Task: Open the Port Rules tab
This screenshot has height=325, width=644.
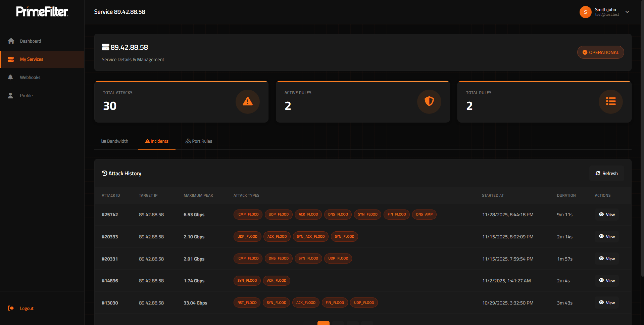Action: [199, 141]
